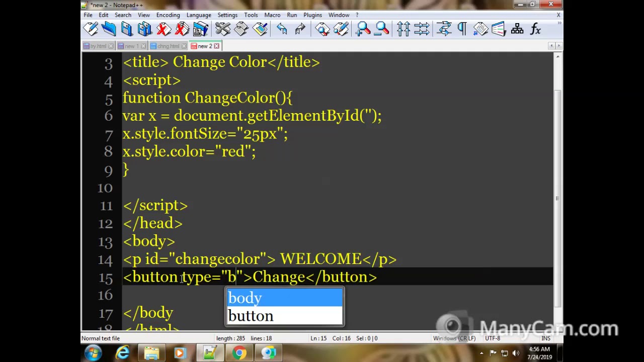Click the Find toolbar icon
This screenshot has height=362, width=644.
tap(323, 29)
